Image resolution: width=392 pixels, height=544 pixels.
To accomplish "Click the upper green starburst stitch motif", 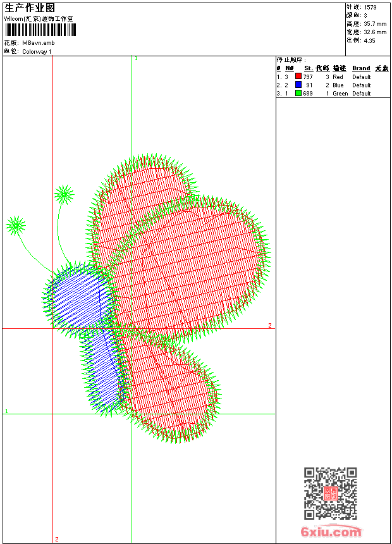I will tap(63, 194).
